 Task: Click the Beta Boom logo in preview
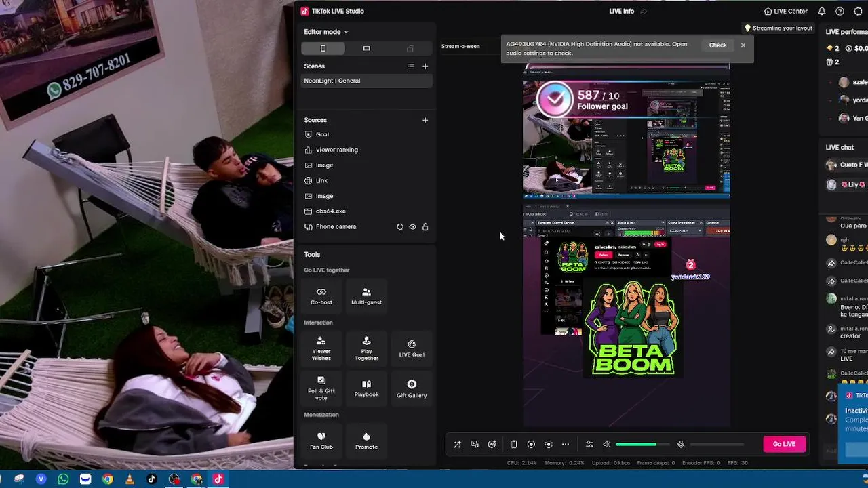tap(633, 329)
